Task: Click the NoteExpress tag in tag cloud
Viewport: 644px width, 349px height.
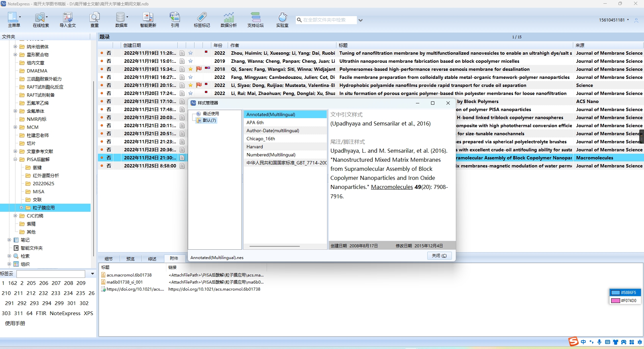Action: click(x=65, y=313)
